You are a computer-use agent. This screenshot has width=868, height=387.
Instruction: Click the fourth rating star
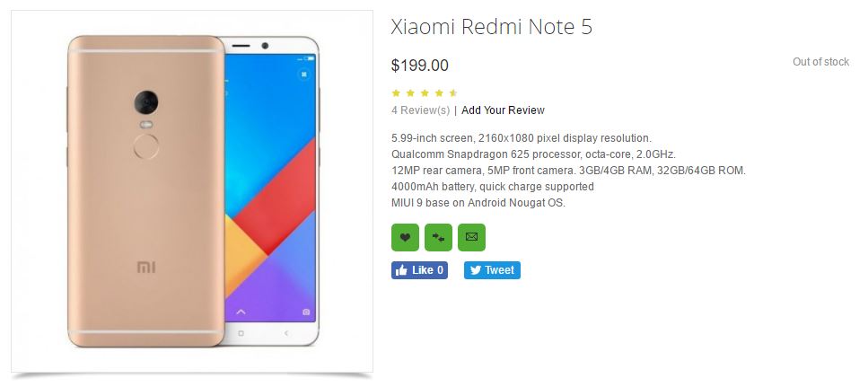pyautogui.click(x=439, y=93)
